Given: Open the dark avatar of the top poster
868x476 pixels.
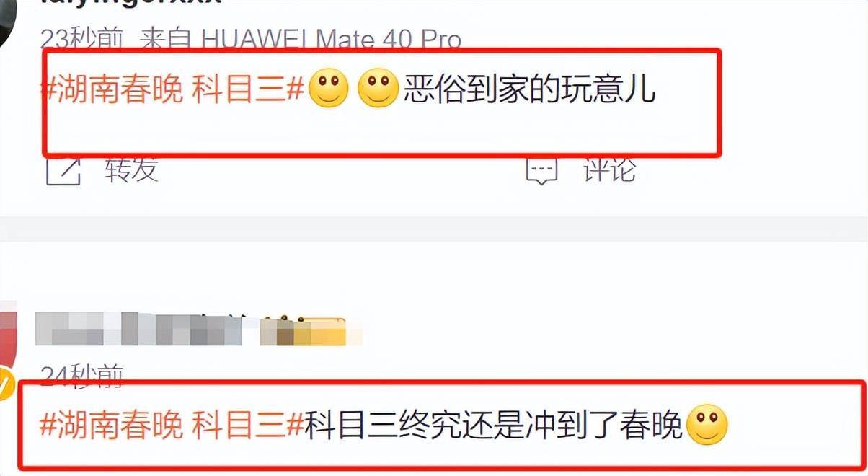Looking at the screenshot, I should click(x=10, y=20).
